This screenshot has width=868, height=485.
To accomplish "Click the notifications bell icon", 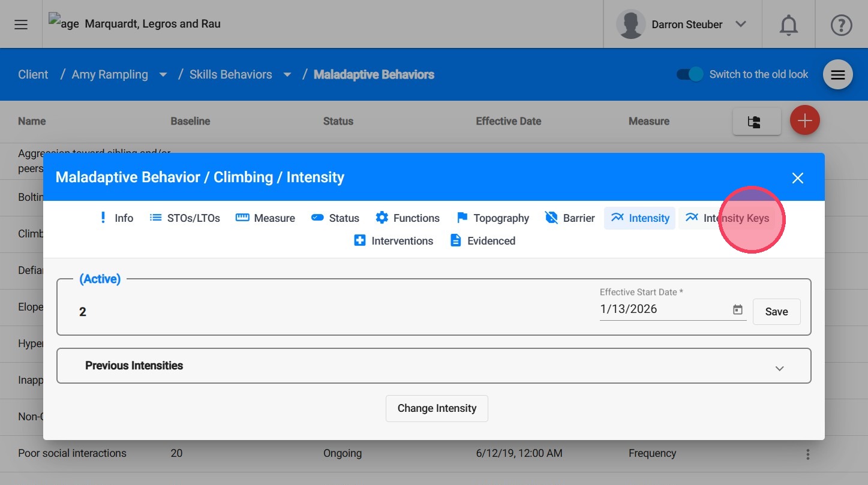I will pos(788,25).
